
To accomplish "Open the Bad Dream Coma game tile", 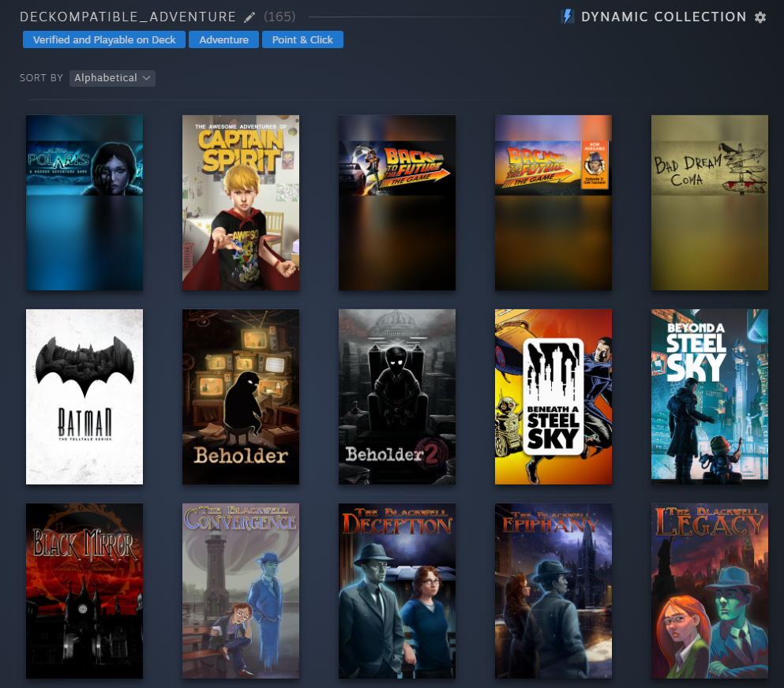I will pyautogui.click(x=710, y=203).
